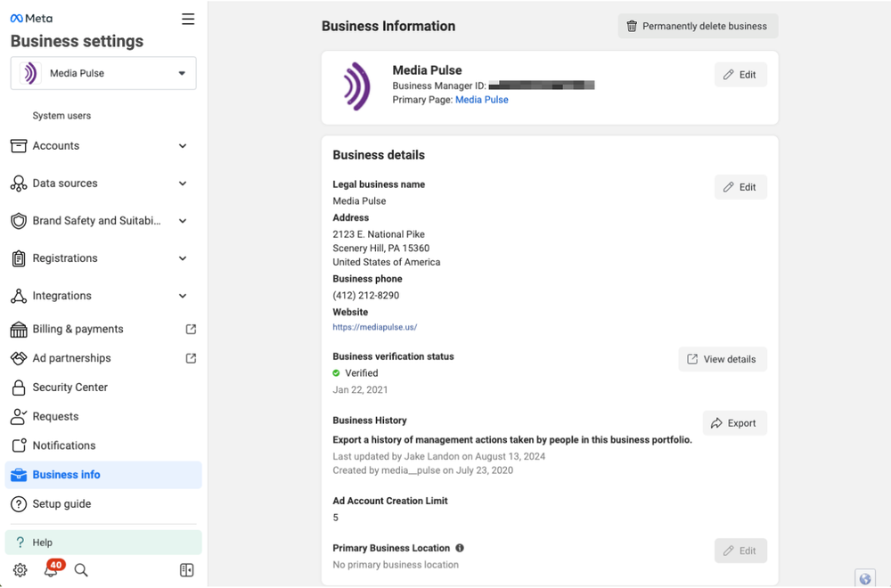Screen dimensions: 891x588
Task: Click View details for verification status
Action: (x=723, y=360)
